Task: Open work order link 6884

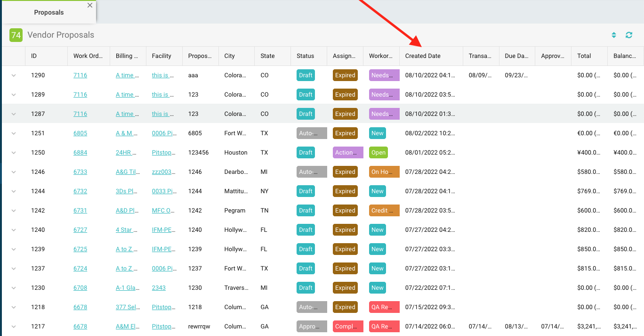Action: [x=80, y=153]
